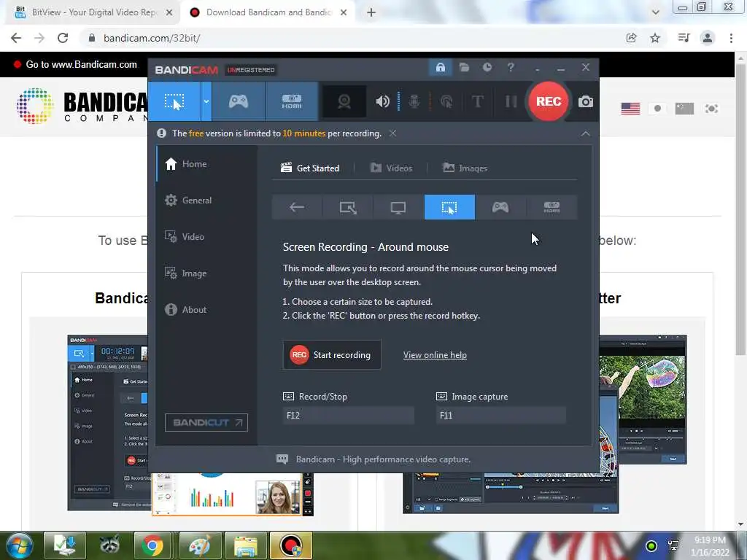The width and height of the screenshot is (747, 560).
Task: Open Bandicam from the taskbar
Action: (x=291, y=545)
